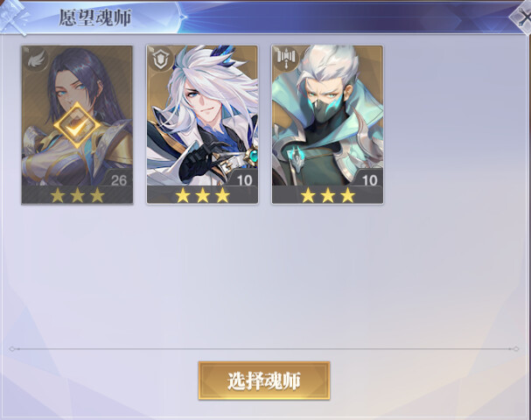Click the right diamond end of the divider line
The height and width of the screenshot is (420, 531).
pyautogui.click(x=516, y=349)
